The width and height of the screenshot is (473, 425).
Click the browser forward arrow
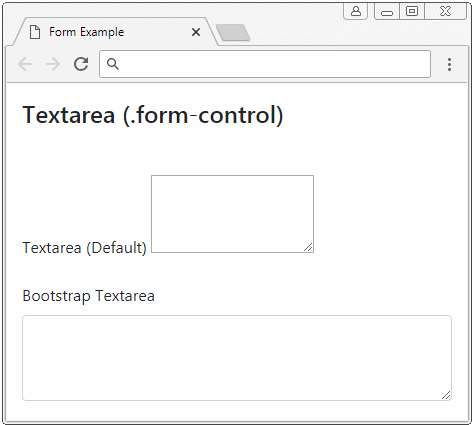(53, 64)
